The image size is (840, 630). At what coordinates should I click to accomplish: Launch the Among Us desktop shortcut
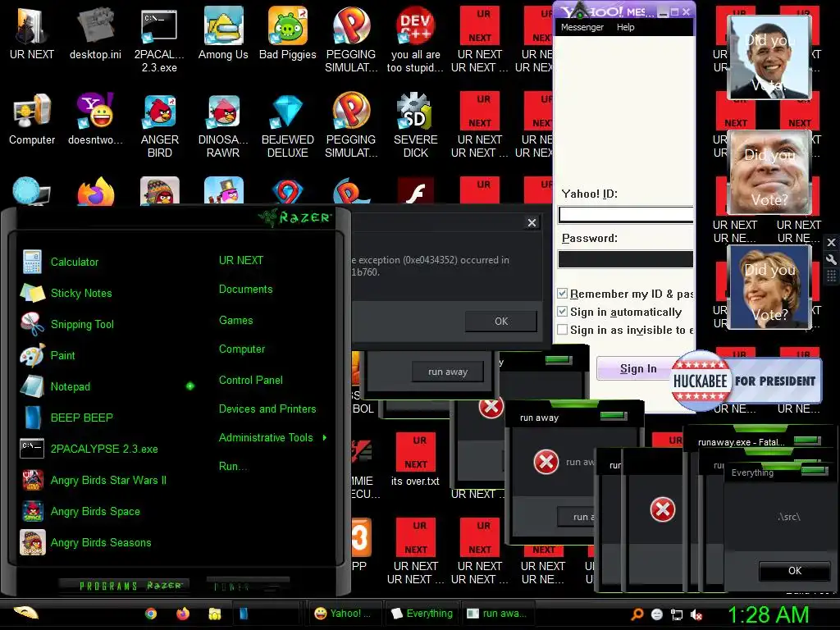[x=223, y=33]
